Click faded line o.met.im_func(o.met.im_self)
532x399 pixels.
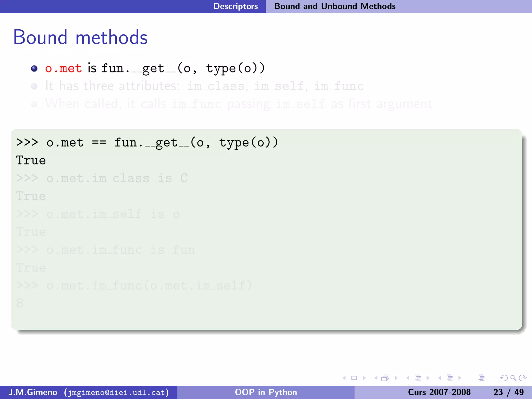point(134,286)
